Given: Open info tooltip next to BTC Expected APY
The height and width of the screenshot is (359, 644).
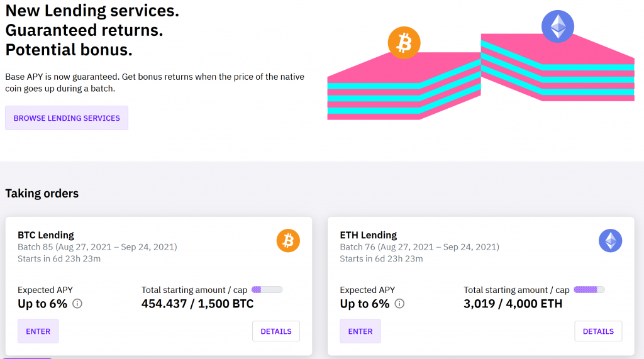Looking at the screenshot, I should pos(77,304).
